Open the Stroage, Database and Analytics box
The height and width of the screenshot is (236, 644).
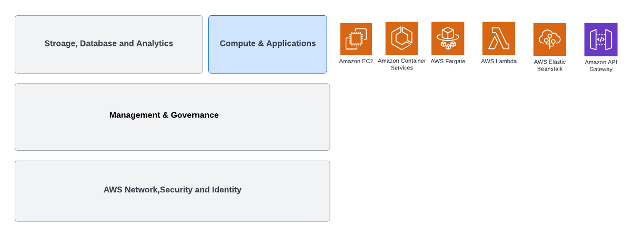[x=108, y=44]
